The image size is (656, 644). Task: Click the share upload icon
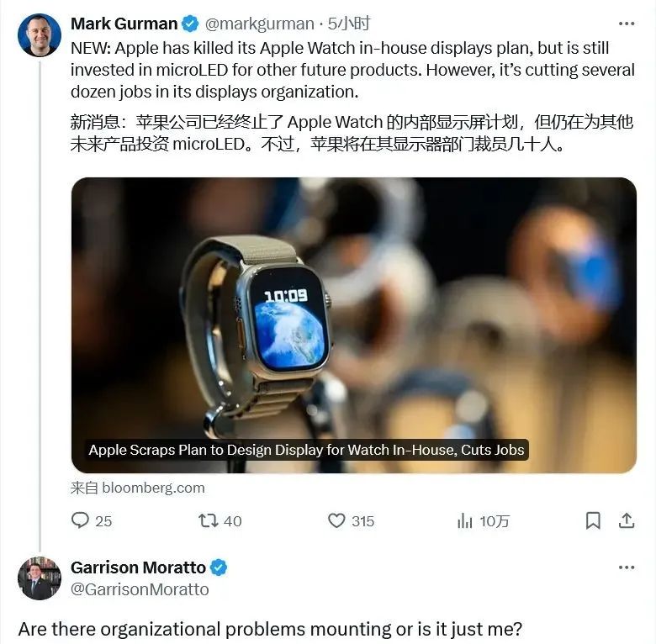(627, 520)
